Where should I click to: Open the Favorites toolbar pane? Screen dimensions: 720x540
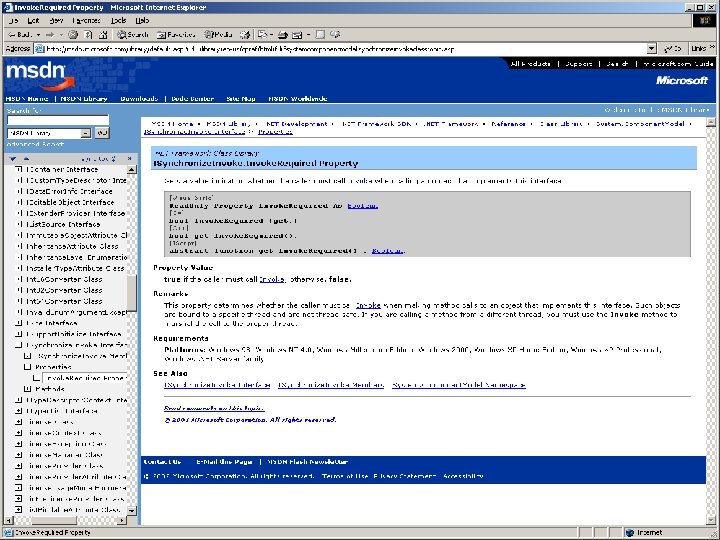click(176, 34)
